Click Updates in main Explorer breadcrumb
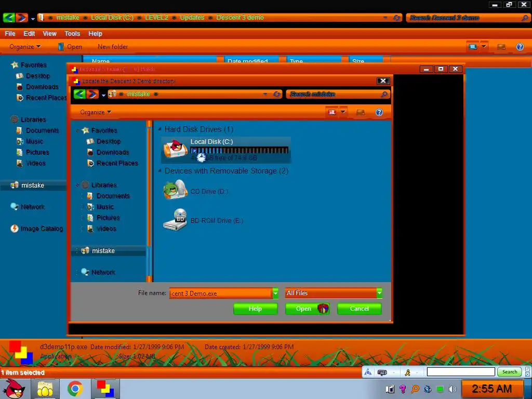This screenshot has height=399, width=532. point(192,17)
